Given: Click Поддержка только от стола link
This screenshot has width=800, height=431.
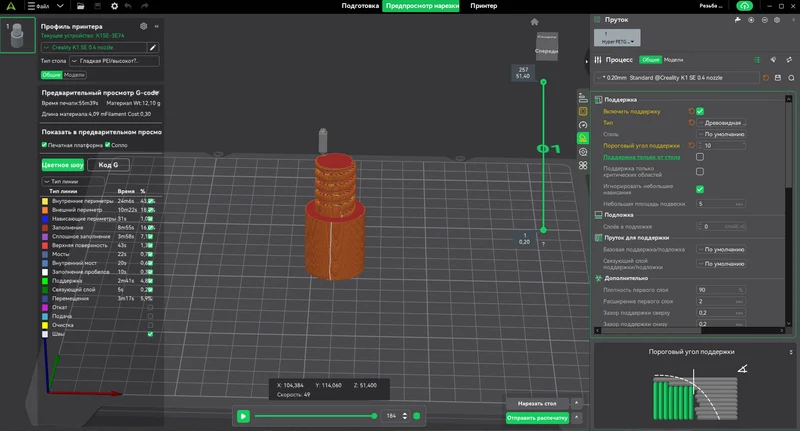Looking at the screenshot, I should (x=641, y=157).
